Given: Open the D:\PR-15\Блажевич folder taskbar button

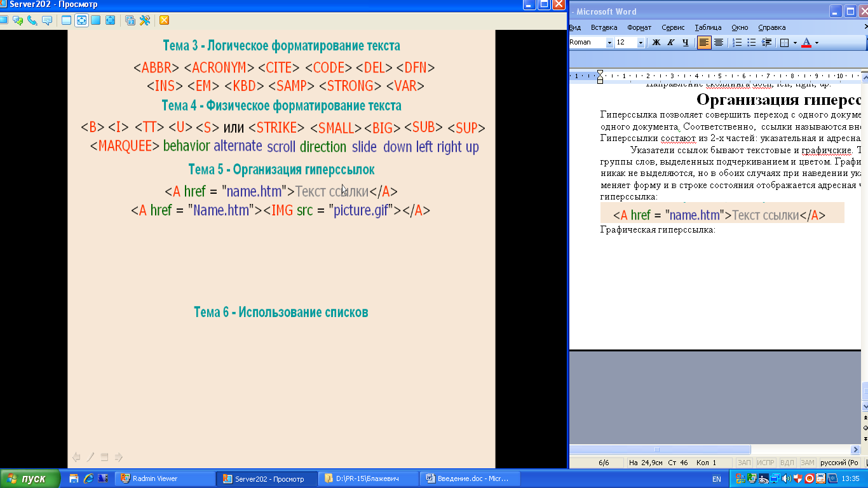Looking at the screenshot, I should (x=369, y=478).
